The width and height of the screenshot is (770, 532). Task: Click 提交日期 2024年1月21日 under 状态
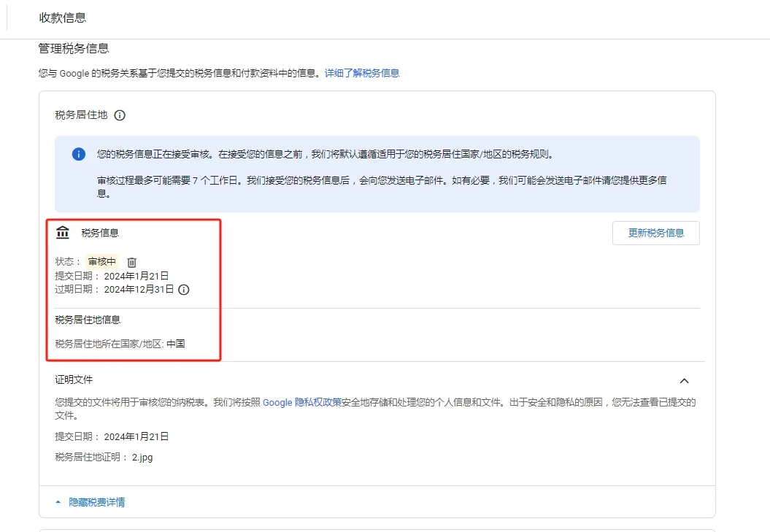[112, 276]
